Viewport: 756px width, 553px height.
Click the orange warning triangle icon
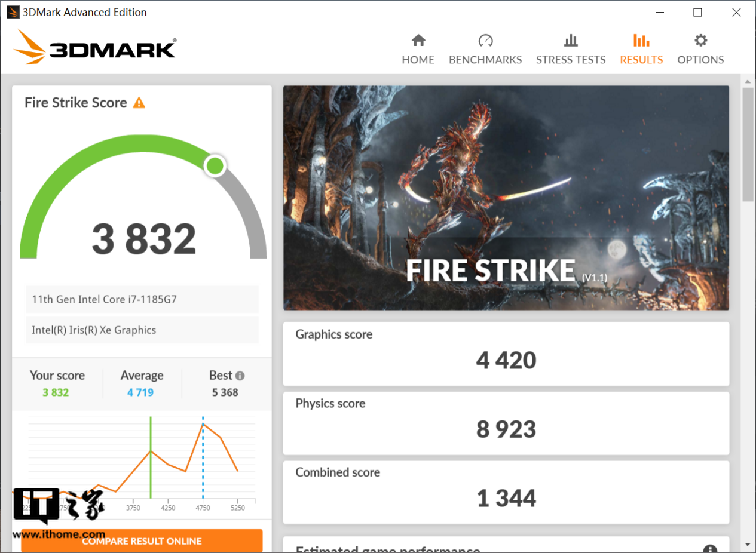point(139,103)
